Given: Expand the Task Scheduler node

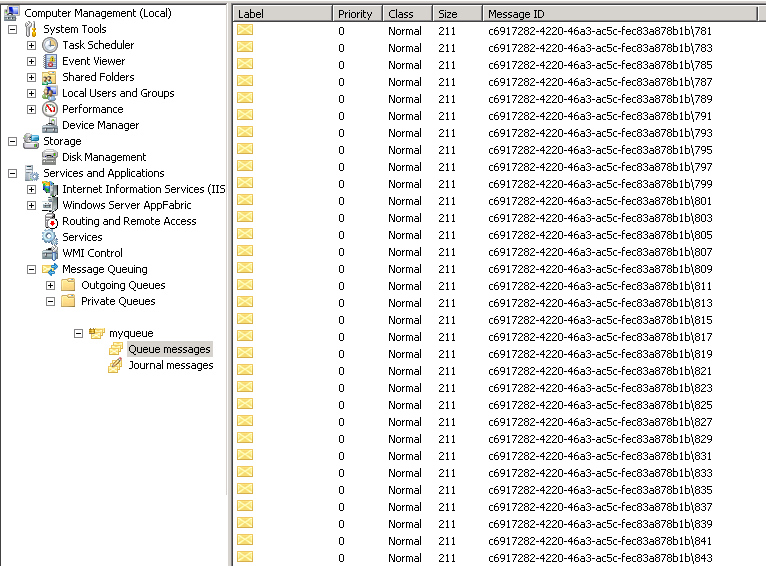Looking at the screenshot, I should (x=31, y=45).
